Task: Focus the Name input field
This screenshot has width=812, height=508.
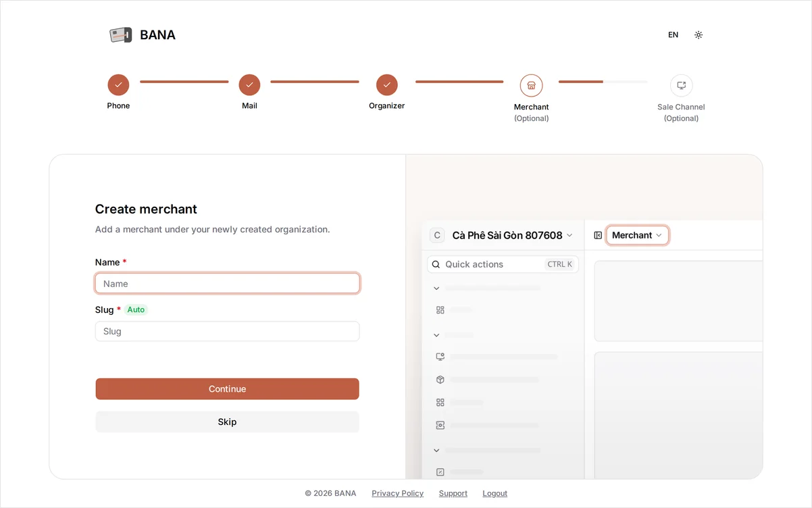Action: (227, 284)
